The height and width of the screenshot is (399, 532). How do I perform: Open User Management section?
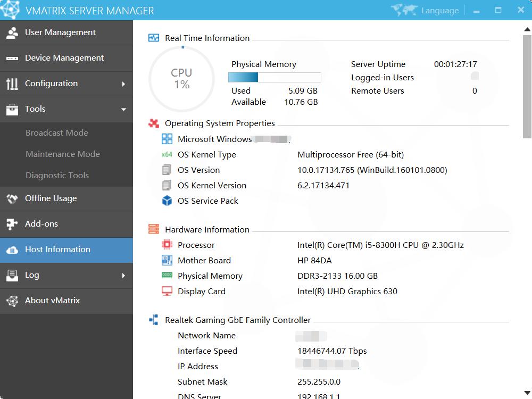point(66,33)
